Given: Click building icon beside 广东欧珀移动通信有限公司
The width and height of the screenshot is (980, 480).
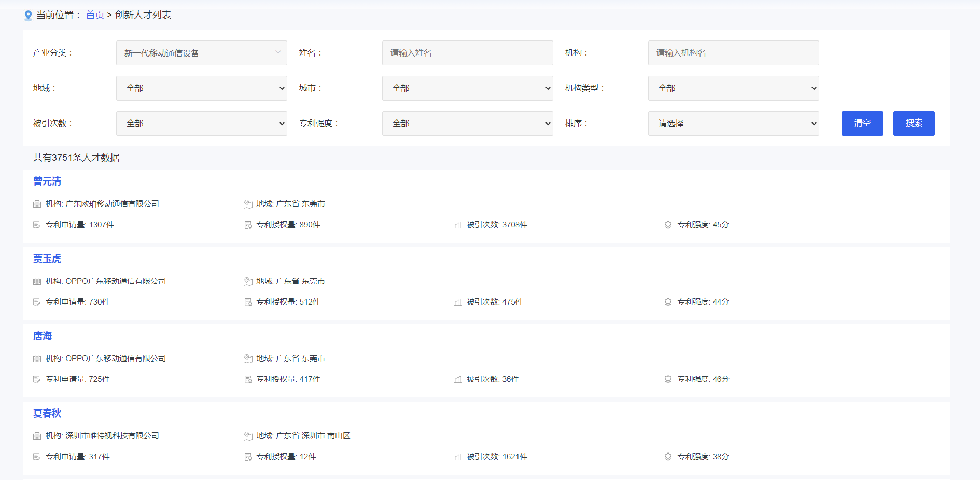Looking at the screenshot, I should pyautogui.click(x=37, y=204).
